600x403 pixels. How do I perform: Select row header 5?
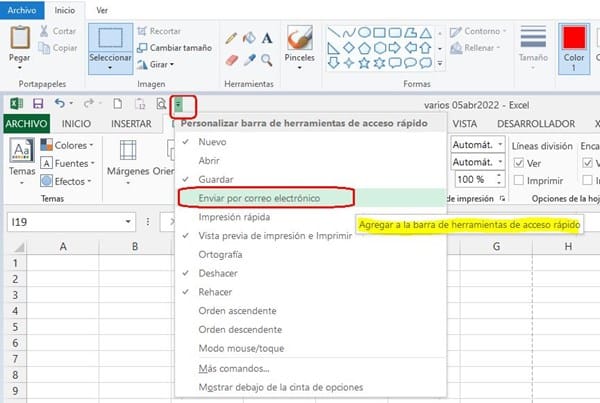tap(15, 327)
